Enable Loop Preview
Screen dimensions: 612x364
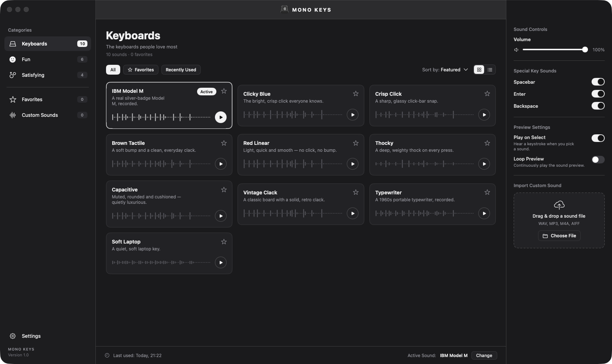pos(598,159)
